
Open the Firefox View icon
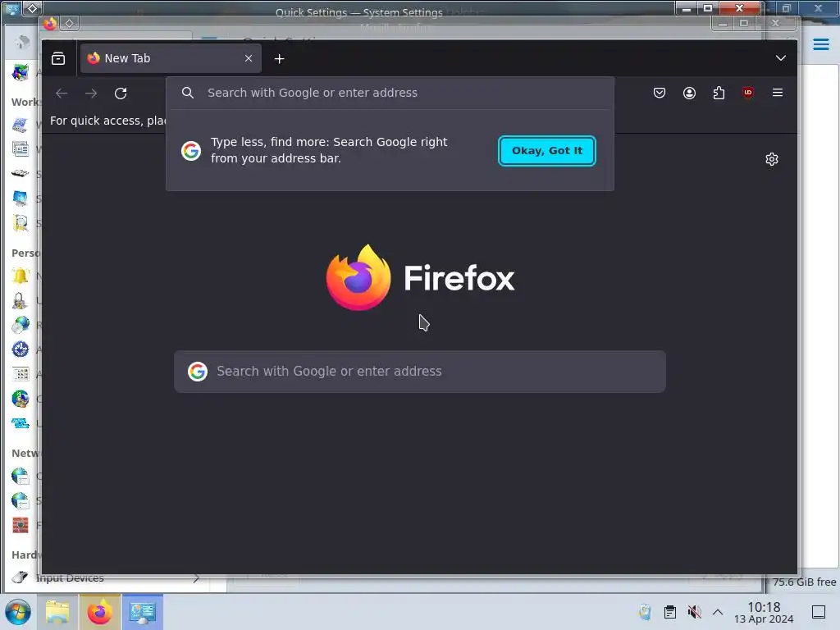pos(58,58)
